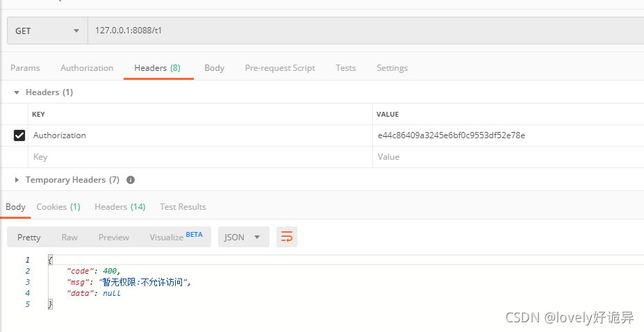The width and height of the screenshot is (644, 332).
Task: Click the empty Value input field
Action: tap(508, 157)
